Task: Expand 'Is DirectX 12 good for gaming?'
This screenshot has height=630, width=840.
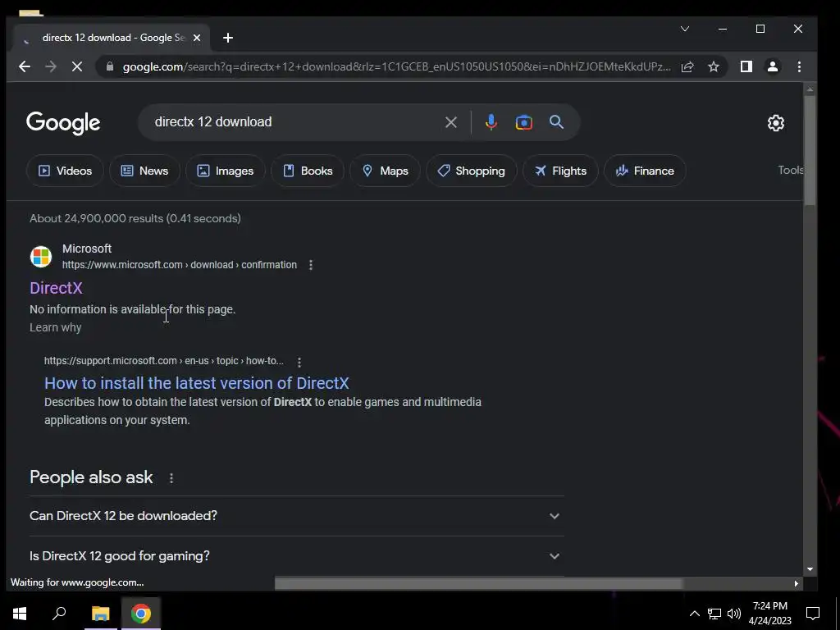Action: pos(297,556)
